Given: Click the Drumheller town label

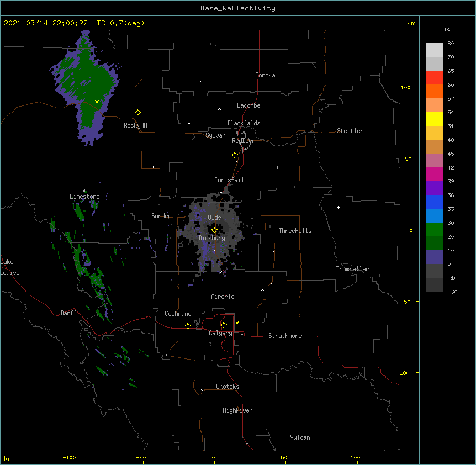Looking at the screenshot, I should point(352,269).
